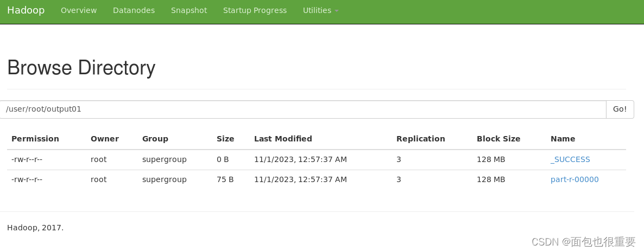Click the _SUCCESS row owner root

pyautogui.click(x=99, y=159)
